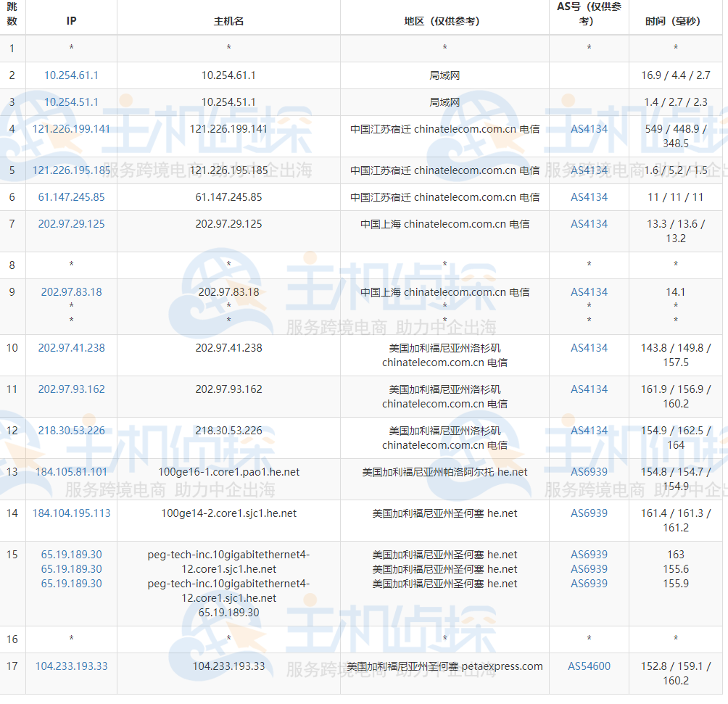Open IP link 202.97.29.125 at hop 7
The image size is (728, 704).
[70, 223]
